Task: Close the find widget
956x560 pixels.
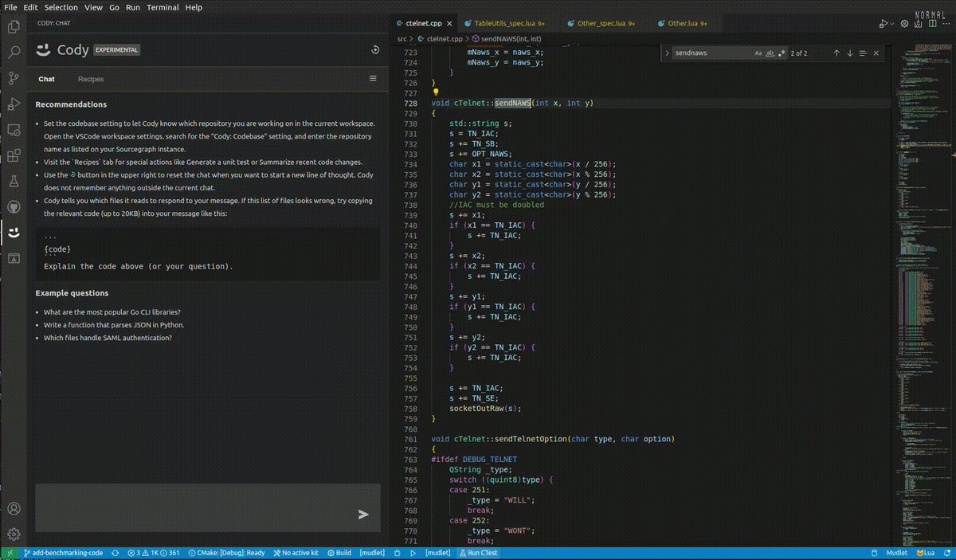Action: [876, 53]
